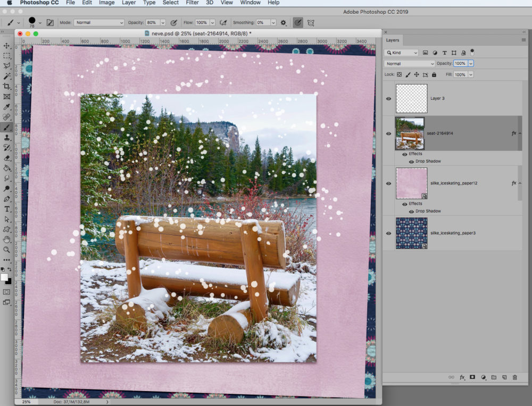The height and width of the screenshot is (406, 532).
Task: Toggle visibility of silke_iceskating_paper3 layer
Action: (x=388, y=233)
